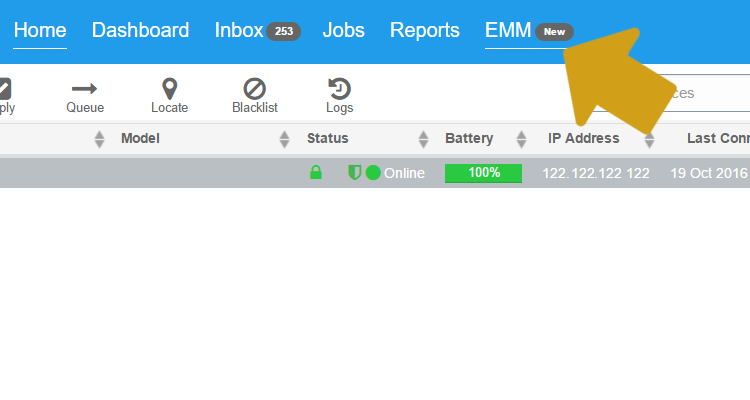Click the Status column header
Viewport: 750px width, 400px height.
point(328,139)
